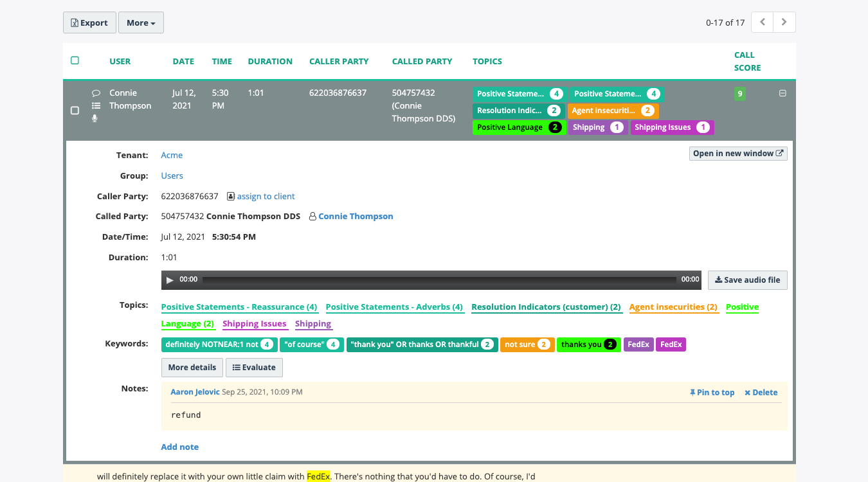Collapse the expanded call row
868x482 pixels.
coord(782,93)
